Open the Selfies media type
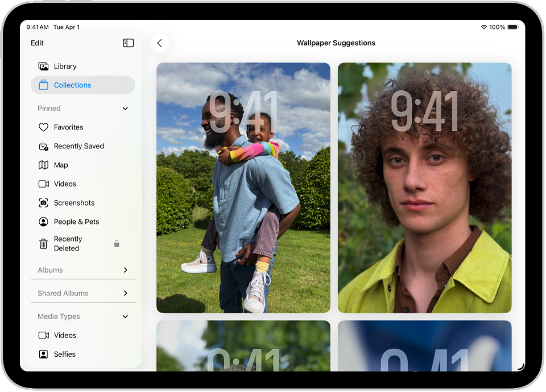Screen dimensions: 546x392 [x=64, y=354]
